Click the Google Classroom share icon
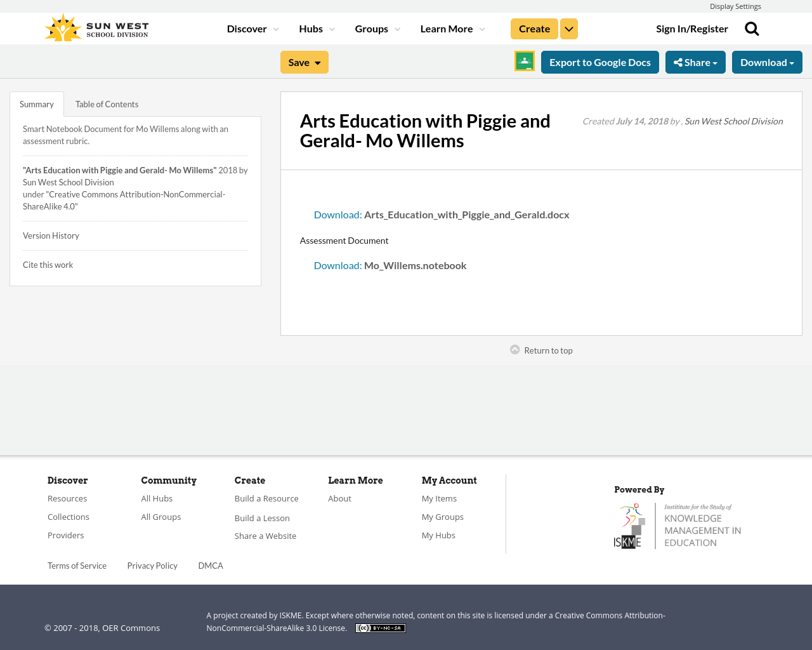This screenshot has width=812, height=650. 524,60
